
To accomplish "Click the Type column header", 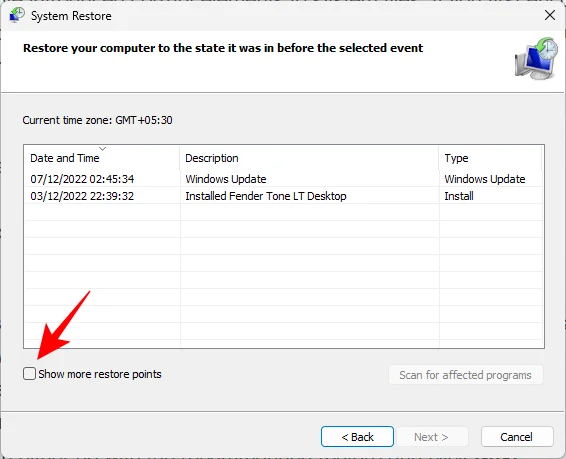I will click(x=491, y=158).
